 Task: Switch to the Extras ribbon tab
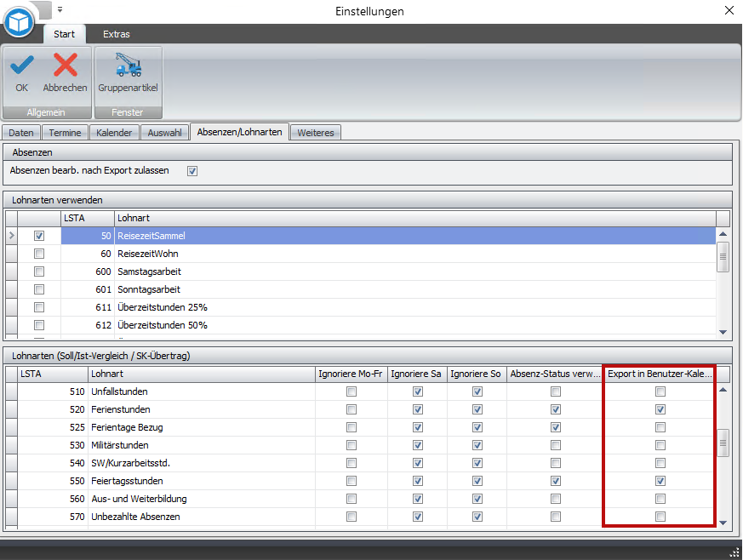pos(117,35)
